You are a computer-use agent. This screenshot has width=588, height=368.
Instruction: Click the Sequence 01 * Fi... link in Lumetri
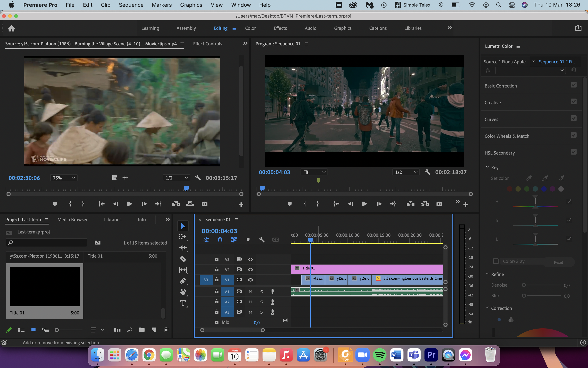(557, 62)
